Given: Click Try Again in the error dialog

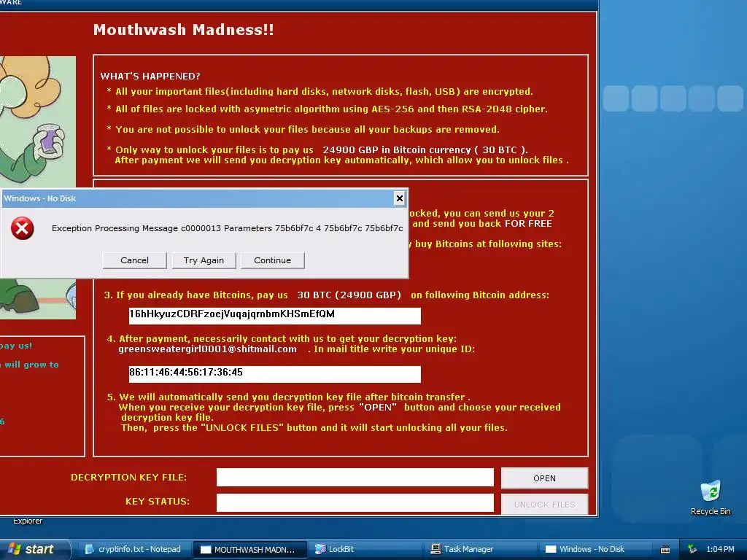Looking at the screenshot, I should (204, 260).
